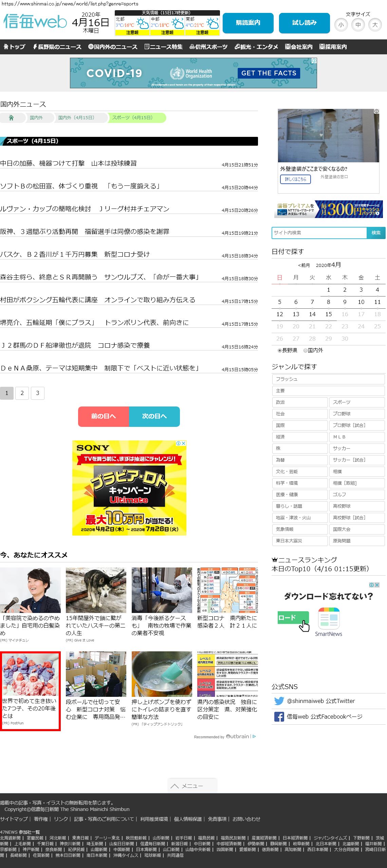Set font size to 大

(x=375, y=25)
